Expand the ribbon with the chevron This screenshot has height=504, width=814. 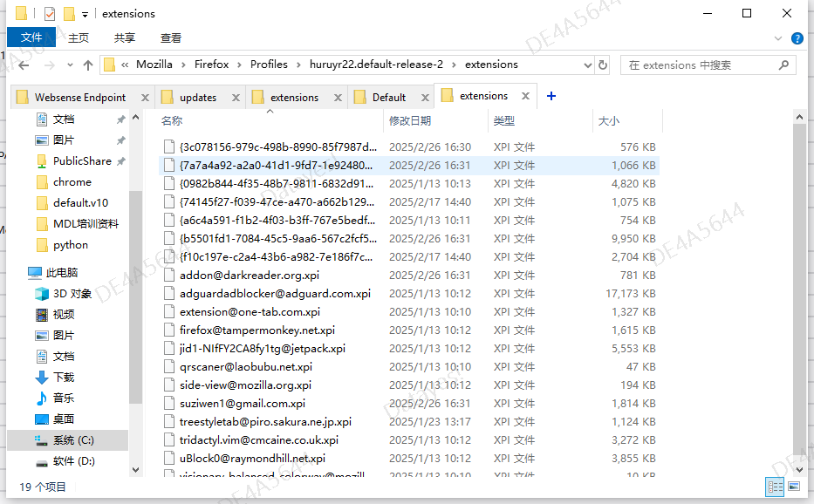779,38
